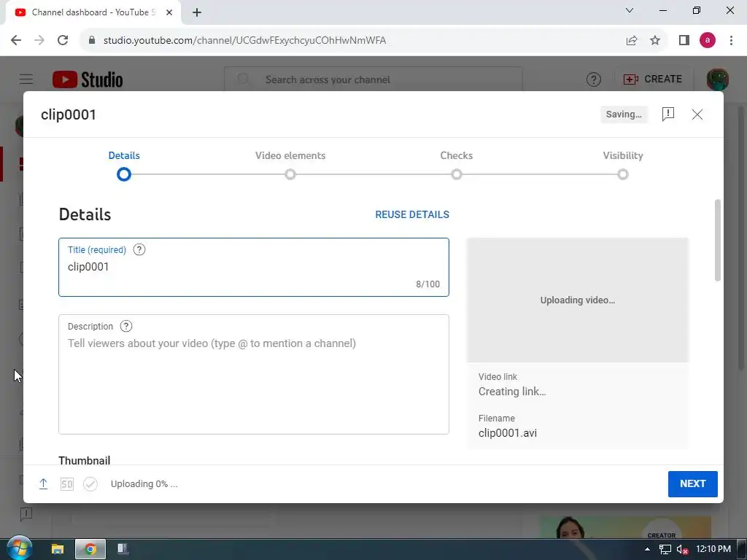Image resolution: width=747 pixels, height=560 pixels.
Task: Open help for the Description field
Action: [x=125, y=326]
